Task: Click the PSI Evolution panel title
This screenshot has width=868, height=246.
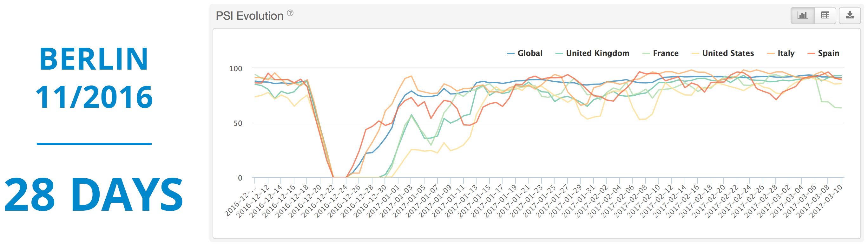Action: [x=249, y=16]
